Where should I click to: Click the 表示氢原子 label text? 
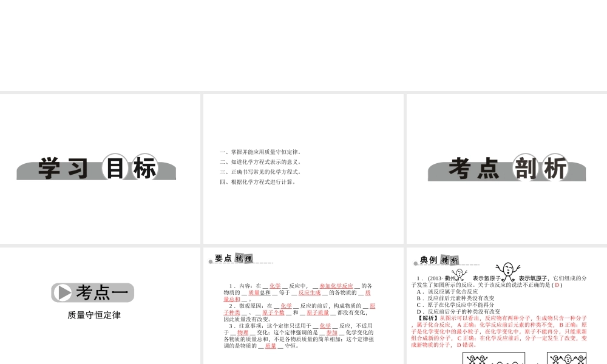[487, 278]
